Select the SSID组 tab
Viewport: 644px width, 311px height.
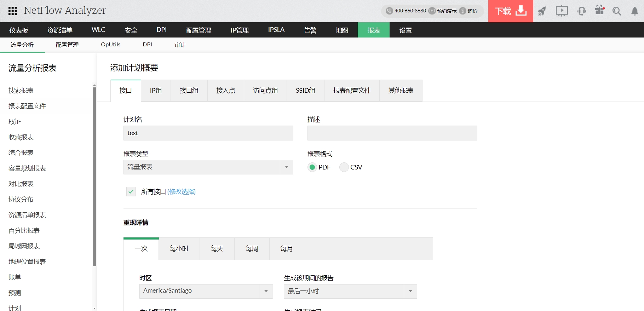[x=306, y=91]
